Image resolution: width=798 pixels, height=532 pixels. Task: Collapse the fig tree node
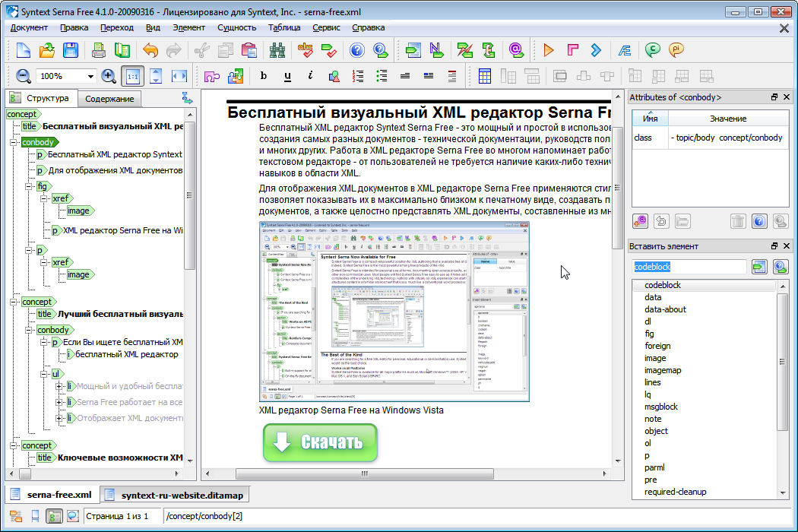point(29,186)
